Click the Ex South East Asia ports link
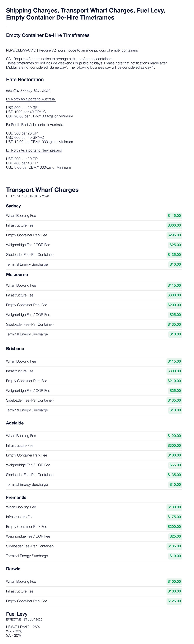 point(34,125)
